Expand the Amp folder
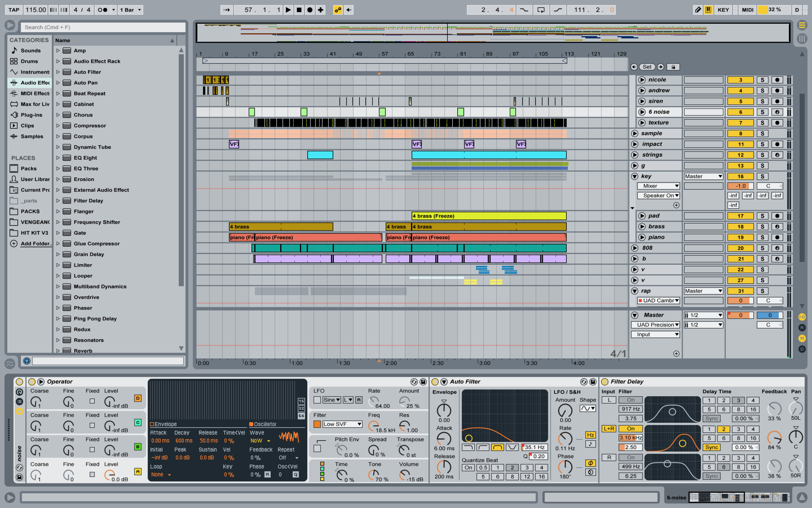The width and height of the screenshot is (812, 508). 58,50
